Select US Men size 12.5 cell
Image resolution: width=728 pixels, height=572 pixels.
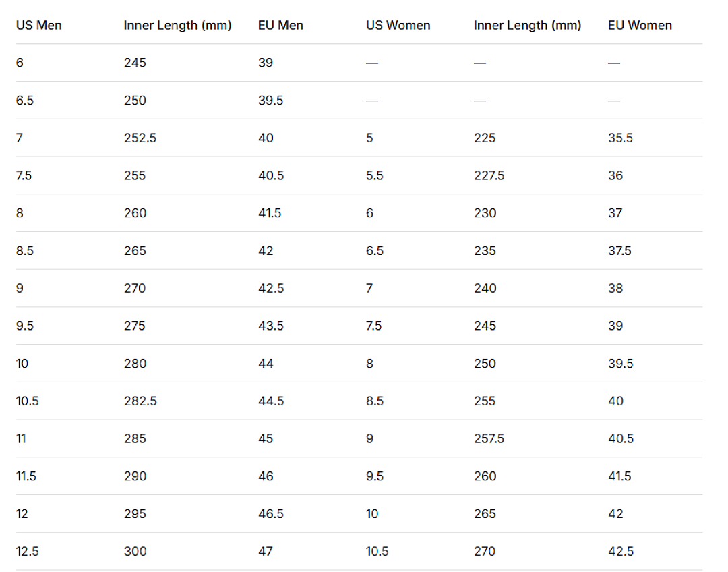point(28,552)
